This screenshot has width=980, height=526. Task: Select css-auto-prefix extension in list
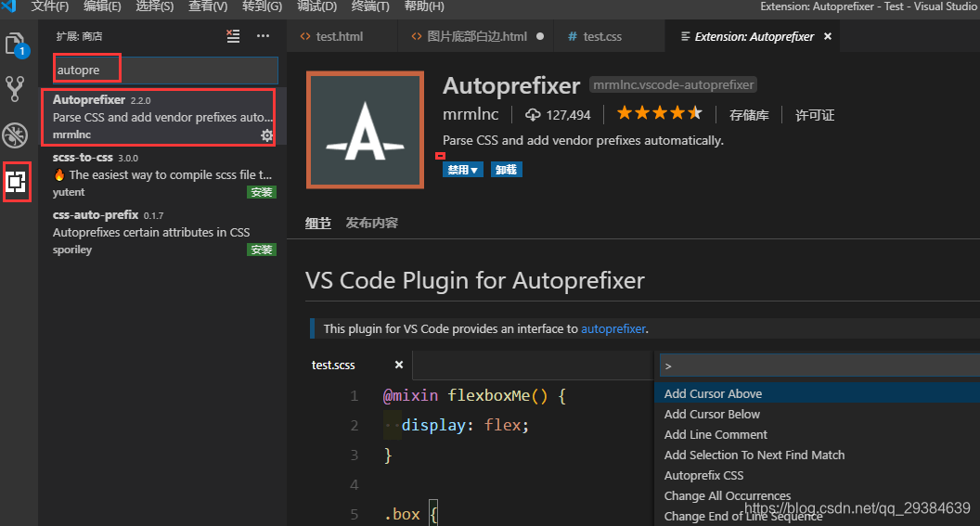(162, 232)
